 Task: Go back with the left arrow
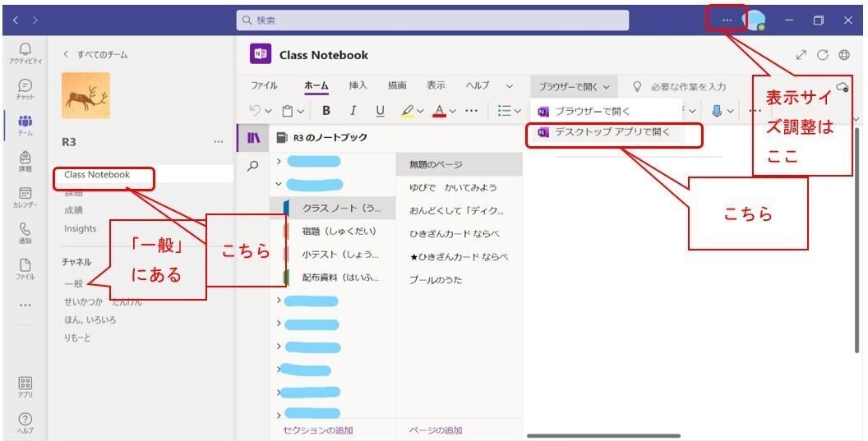[x=15, y=20]
